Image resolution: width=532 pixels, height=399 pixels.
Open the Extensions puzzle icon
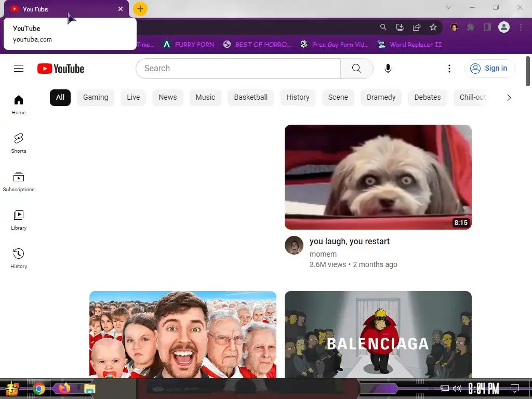pos(471,27)
